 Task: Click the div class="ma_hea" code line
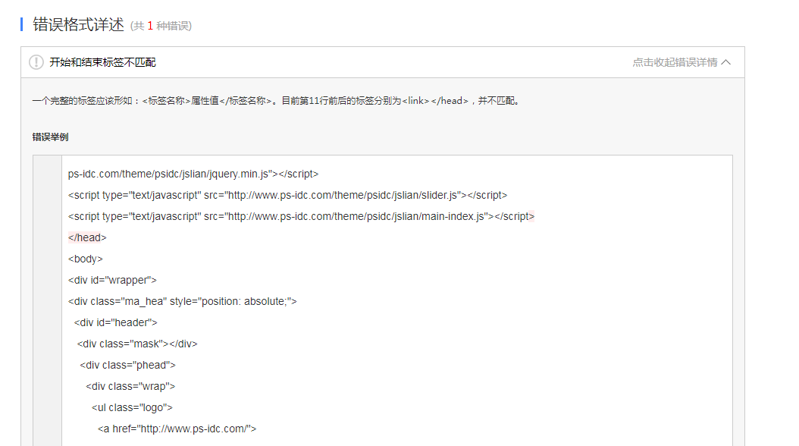[182, 301]
